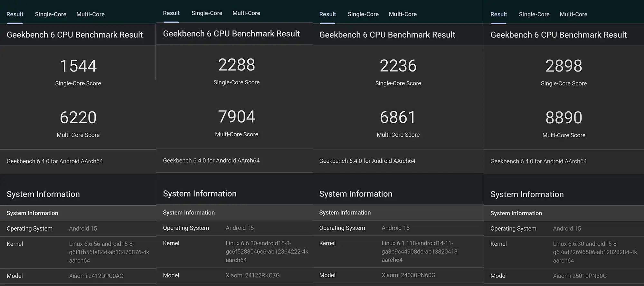Select Result tab in the 1544 score panel
Screen dimensions: 644x286
tap(15, 14)
